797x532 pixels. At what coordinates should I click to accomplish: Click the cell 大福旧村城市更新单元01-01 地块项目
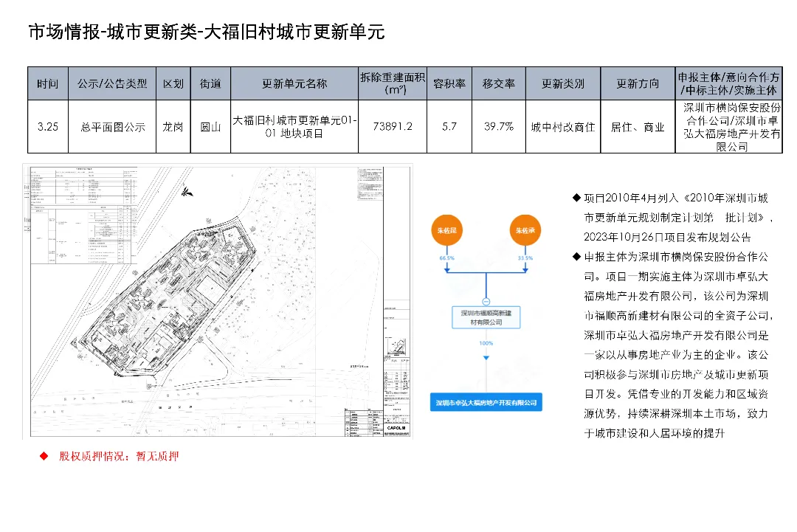tap(294, 126)
